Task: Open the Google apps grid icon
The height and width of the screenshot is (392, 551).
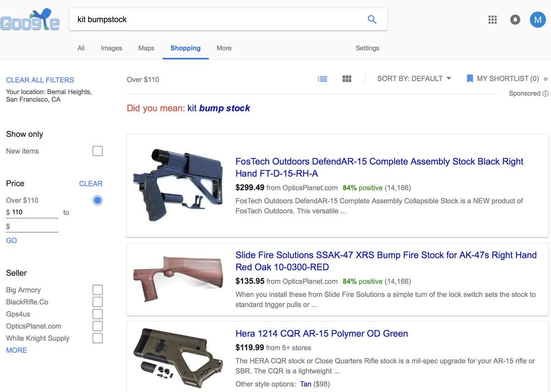Action: pos(493,20)
